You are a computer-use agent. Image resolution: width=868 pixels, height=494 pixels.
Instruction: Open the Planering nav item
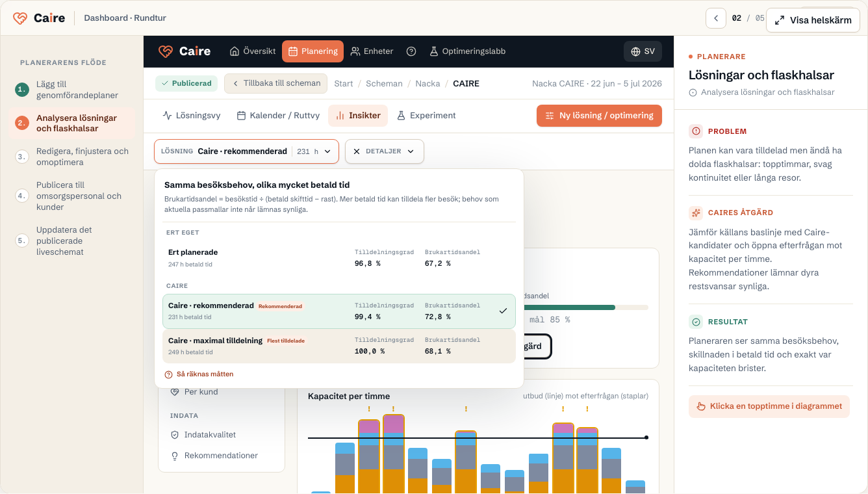[313, 51]
